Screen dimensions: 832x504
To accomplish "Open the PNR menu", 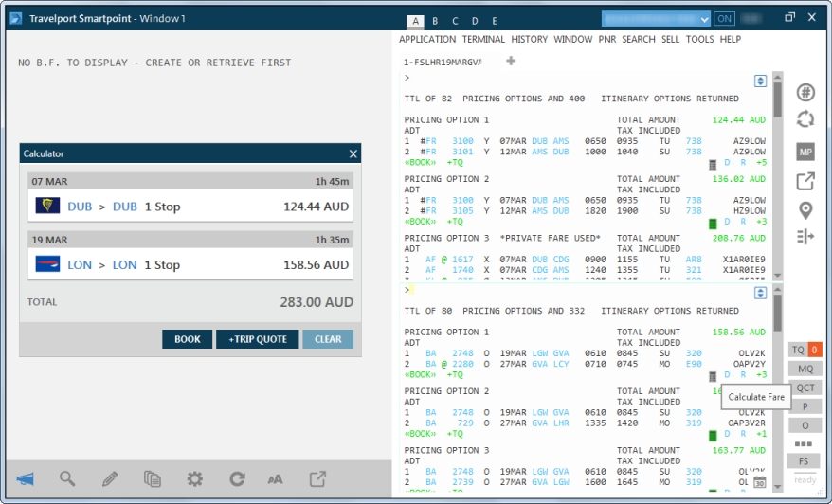I will [607, 40].
